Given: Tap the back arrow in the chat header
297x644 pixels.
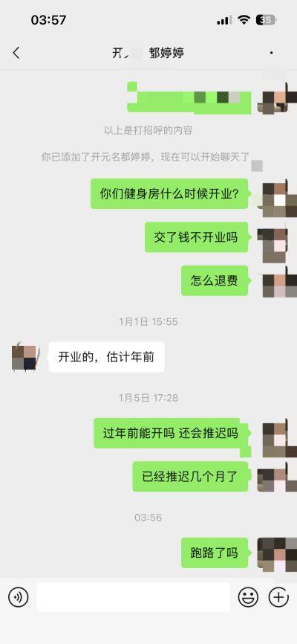Looking at the screenshot, I should (16, 53).
